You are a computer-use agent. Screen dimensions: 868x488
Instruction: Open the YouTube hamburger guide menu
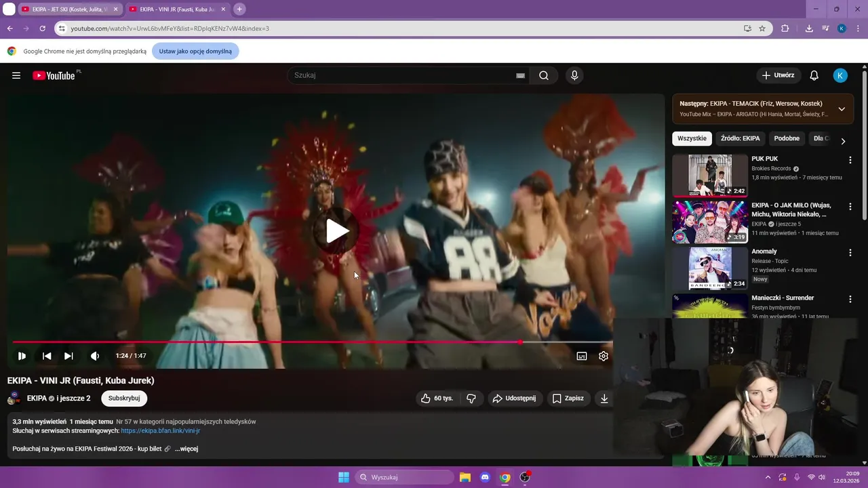[x=16, y=75]
